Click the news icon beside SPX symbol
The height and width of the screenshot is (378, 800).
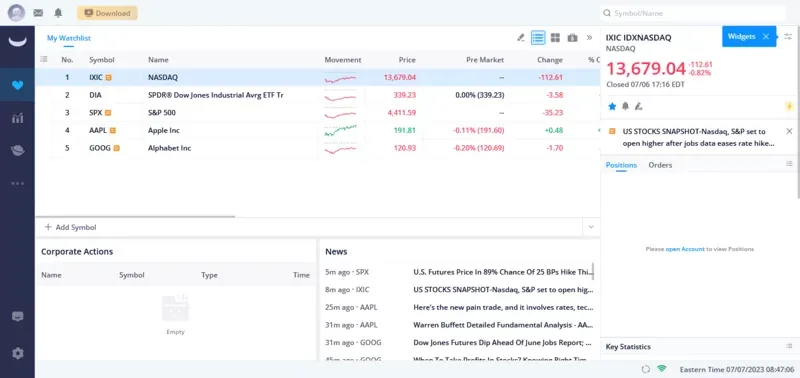click(x=108, y=113)
